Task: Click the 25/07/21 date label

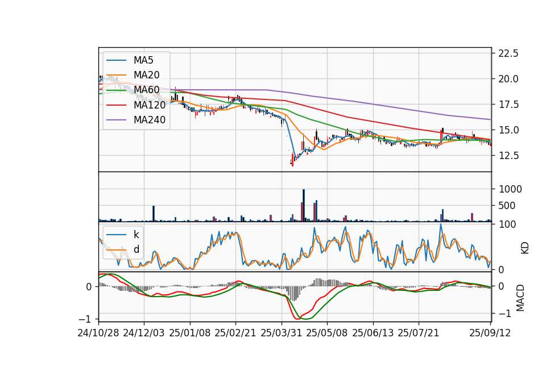Action: click(418, 333)
